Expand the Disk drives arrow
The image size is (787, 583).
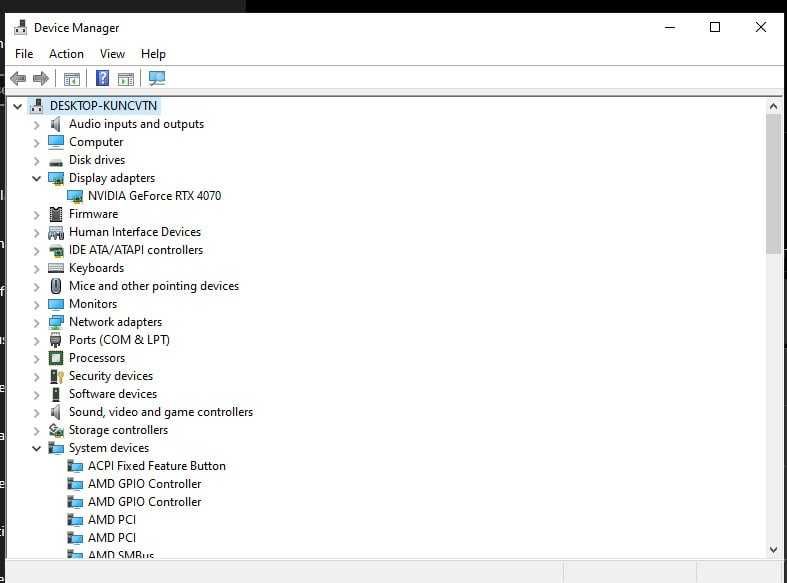(x=37, y=161)
